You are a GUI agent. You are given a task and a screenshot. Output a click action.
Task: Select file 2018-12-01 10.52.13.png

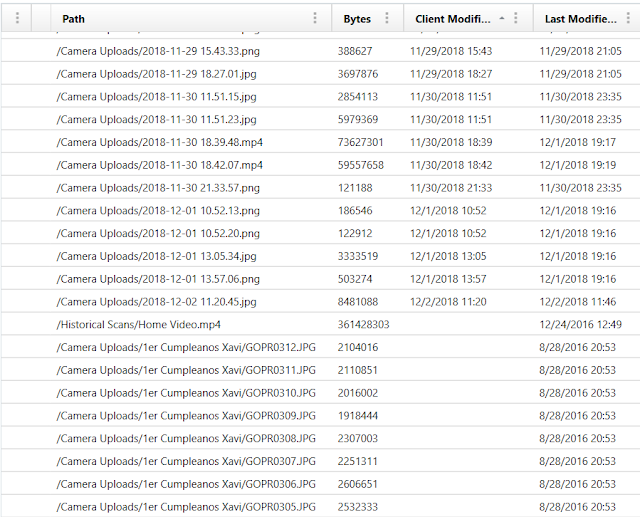click(158, 211)
